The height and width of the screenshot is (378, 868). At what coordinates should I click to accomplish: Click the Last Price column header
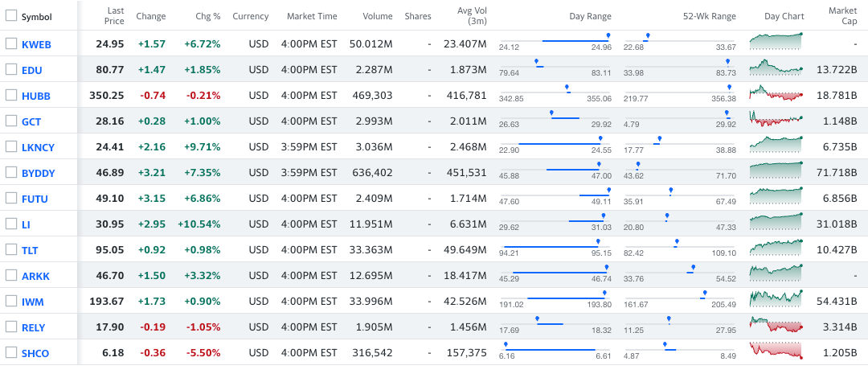(113, 16)
